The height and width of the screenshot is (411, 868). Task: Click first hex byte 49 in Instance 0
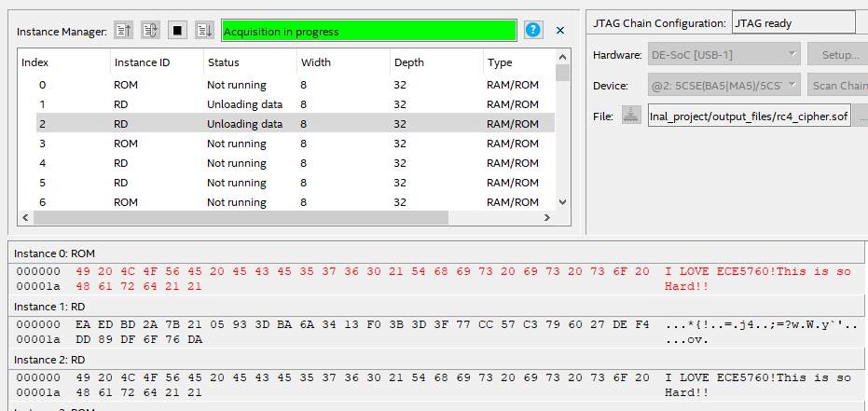(81, 271)
